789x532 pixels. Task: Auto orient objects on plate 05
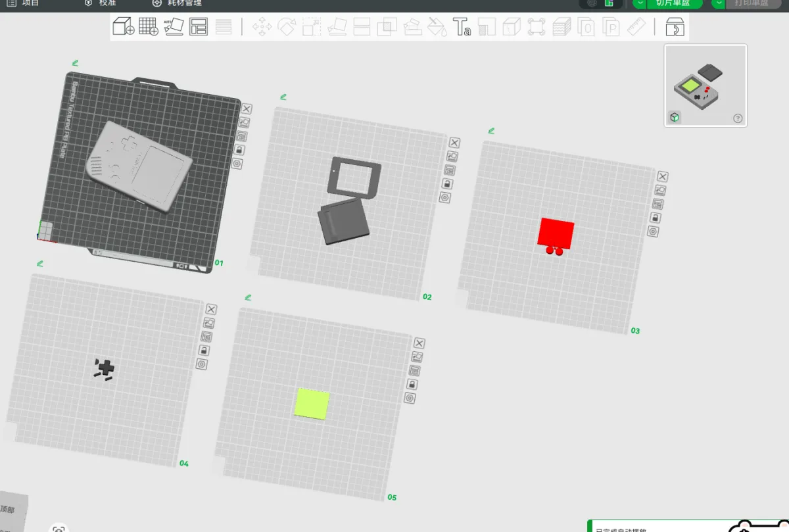point(416,357)
